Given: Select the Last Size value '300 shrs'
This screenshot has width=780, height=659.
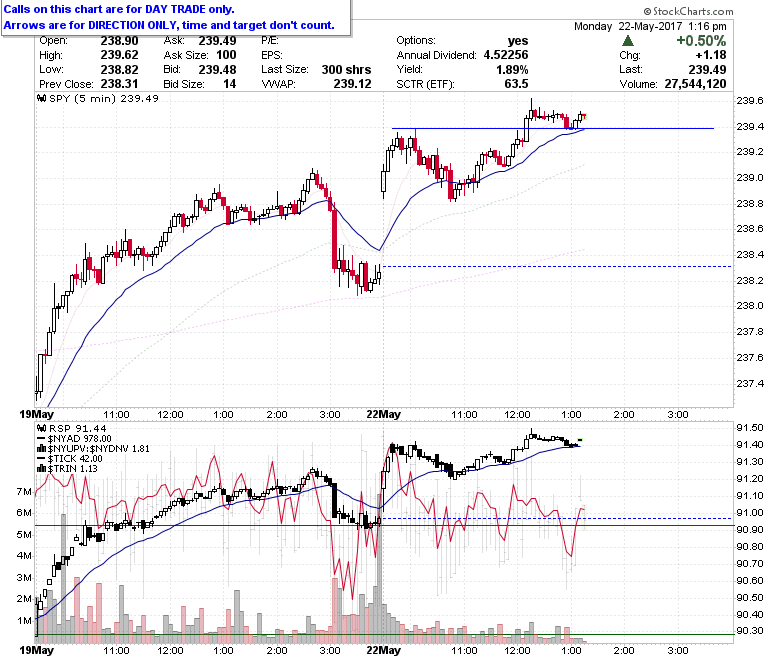Looking at the screenshot, I should 346,70.
